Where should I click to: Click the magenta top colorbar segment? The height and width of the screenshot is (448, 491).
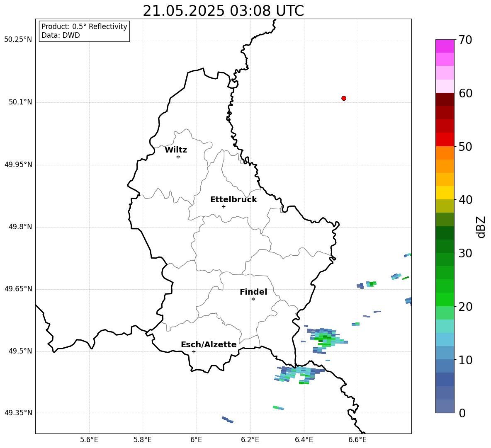point(445,46)
